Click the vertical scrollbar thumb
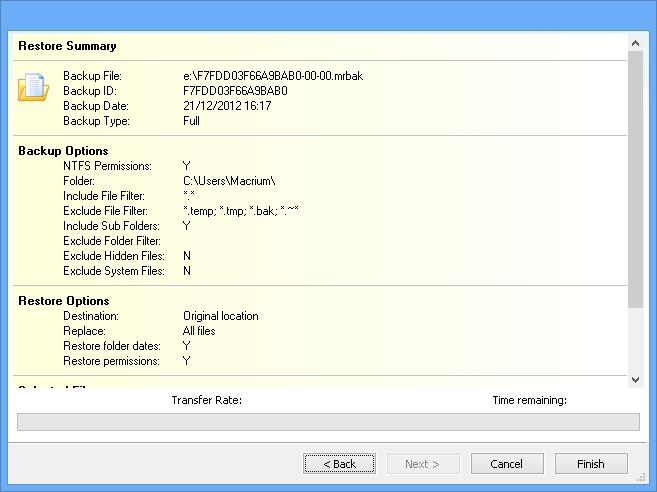The height and width of the screenshot is (492, 657). click(x=634, y=180)
